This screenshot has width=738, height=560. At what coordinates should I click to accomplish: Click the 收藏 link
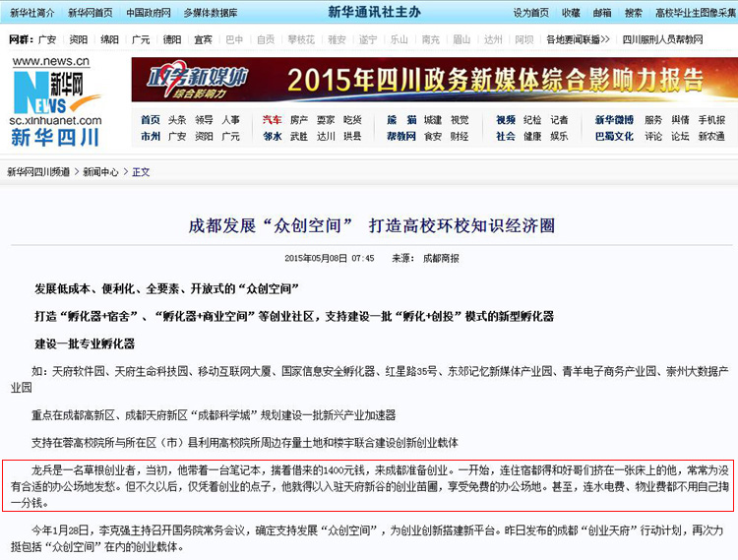[x=571, y=13]
